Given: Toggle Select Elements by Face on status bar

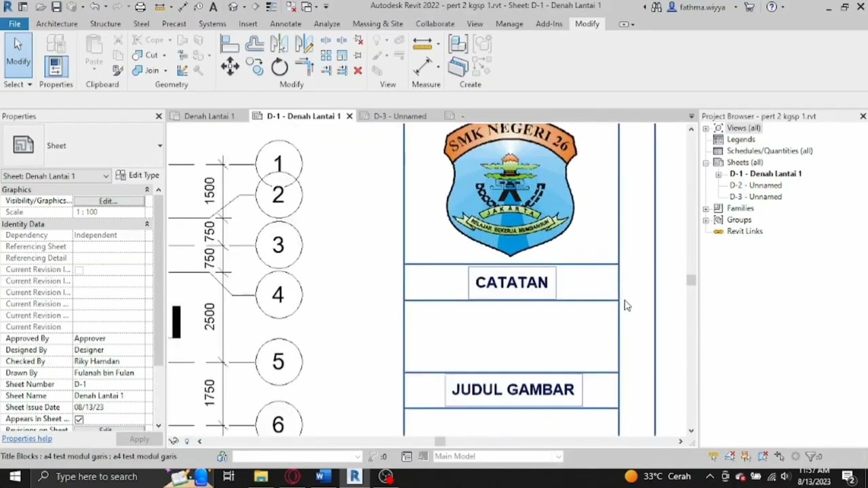Looking at the screenshot, I should 763,457.
